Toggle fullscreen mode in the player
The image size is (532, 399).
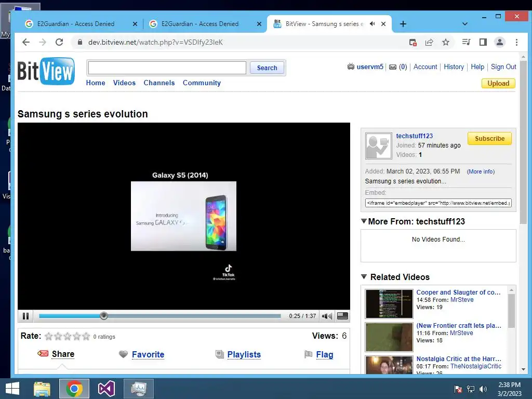(x=342, y=316)
